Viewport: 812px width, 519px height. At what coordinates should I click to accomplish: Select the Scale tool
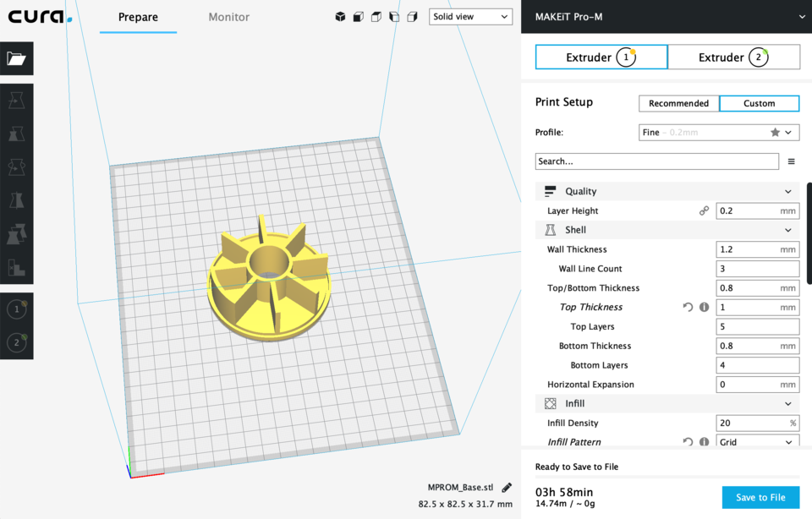tap(15, 133)
